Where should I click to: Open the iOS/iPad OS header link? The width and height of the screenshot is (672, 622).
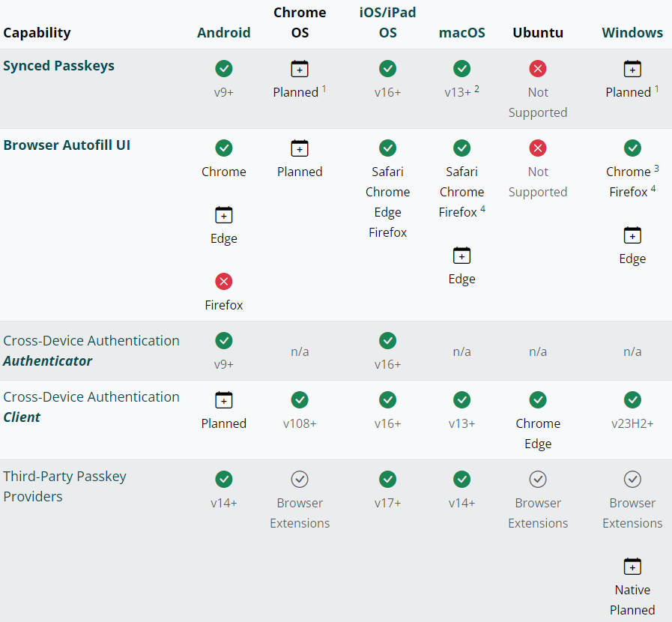(387, 22)
